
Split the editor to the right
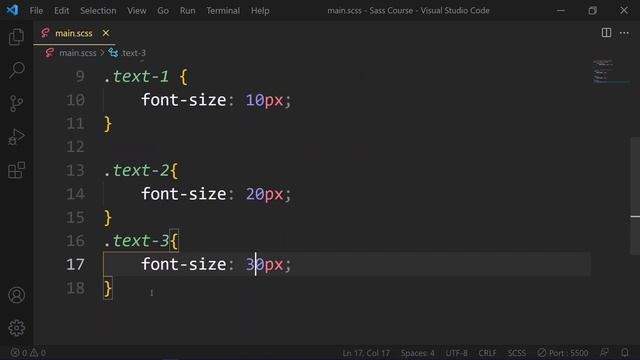(606, 33)
